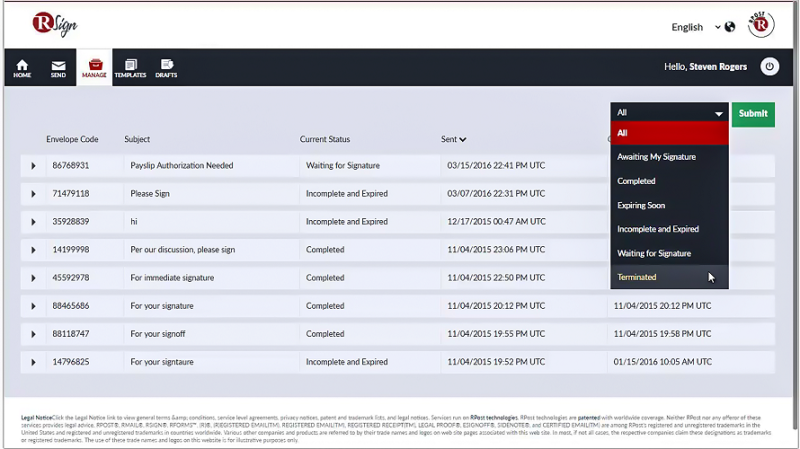Click the RSign logo
The width and height of the screenshot is (800, 449).
[55, 24]
